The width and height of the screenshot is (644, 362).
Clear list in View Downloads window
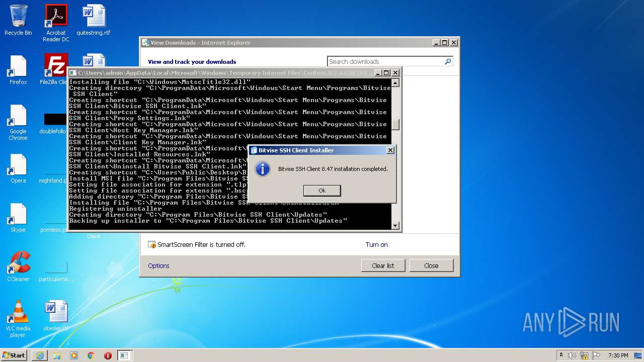tap(383, 265)
